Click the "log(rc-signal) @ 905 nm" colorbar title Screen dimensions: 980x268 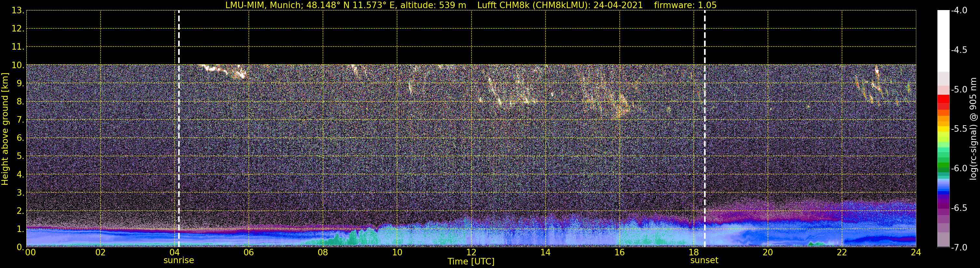[x=973, y=129]
